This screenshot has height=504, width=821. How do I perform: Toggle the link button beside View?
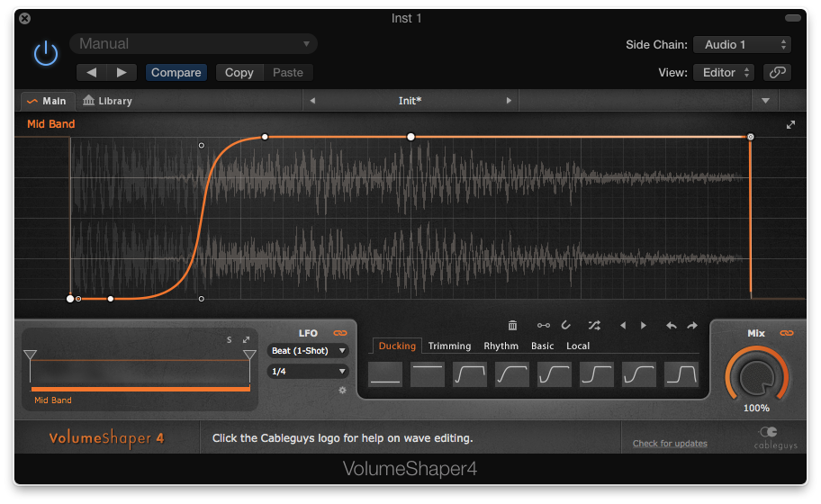point(777,72)
